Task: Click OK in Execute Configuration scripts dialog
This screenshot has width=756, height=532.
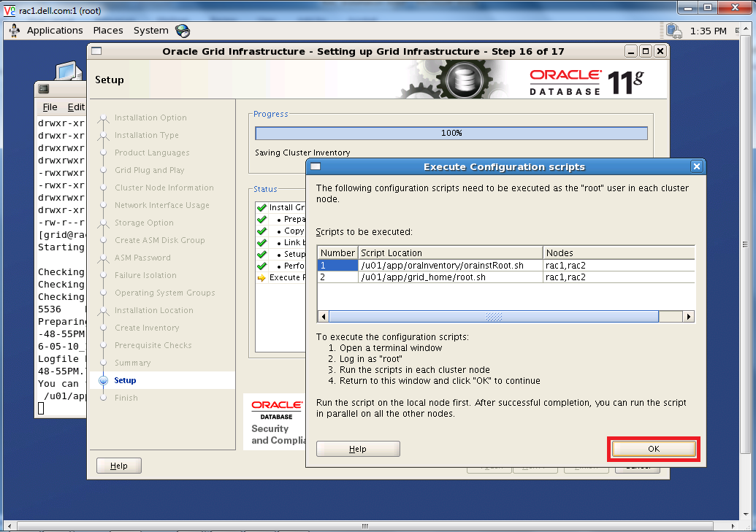Action: point(653,449)
